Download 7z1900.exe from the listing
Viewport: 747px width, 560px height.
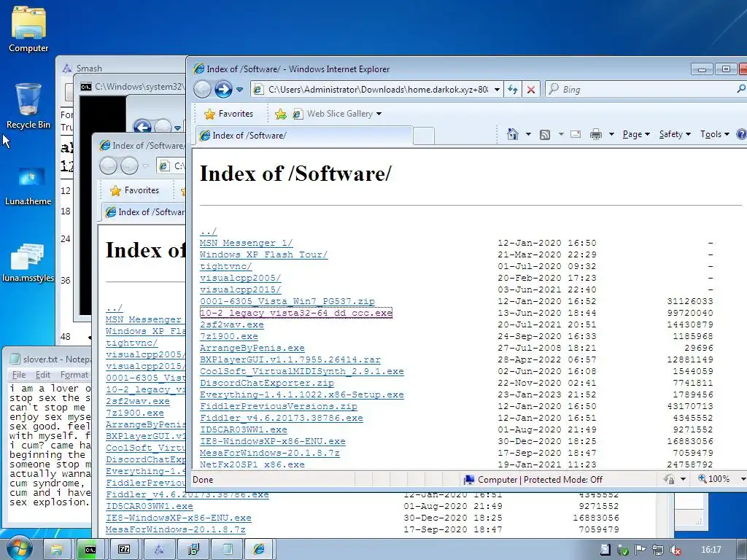[x=229, y=336]
